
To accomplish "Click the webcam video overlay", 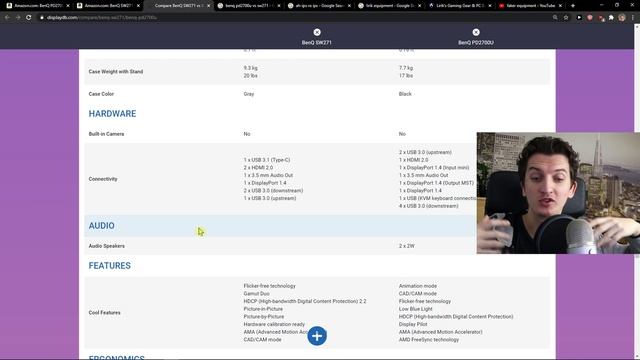I will point(558,193).
